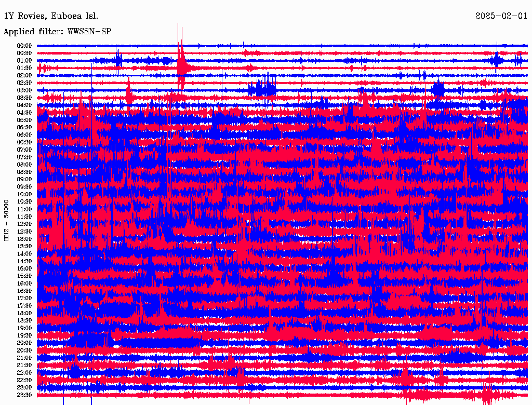Select the 05:30 time label
This screenshot has width=532, height=405.
coord(24,127)
